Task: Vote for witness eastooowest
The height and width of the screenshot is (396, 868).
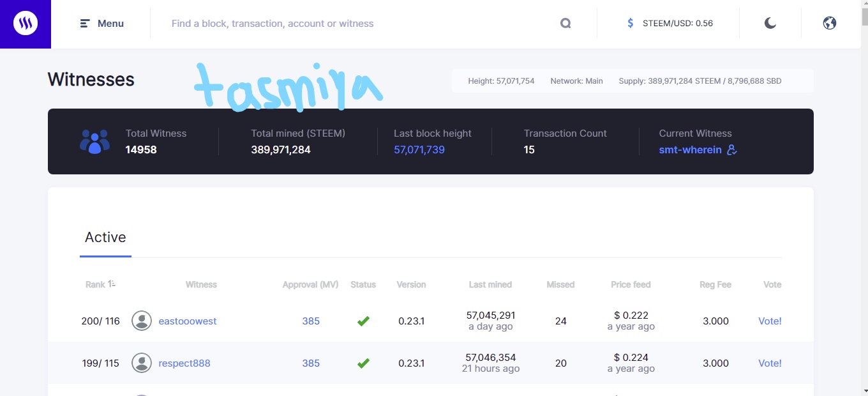Action: 770,321
